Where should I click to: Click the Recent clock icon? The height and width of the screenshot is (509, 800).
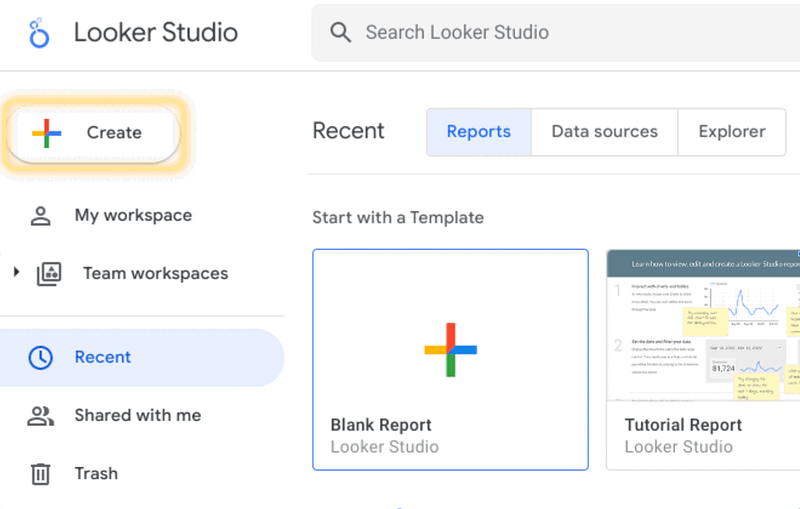tap(41, 357)
